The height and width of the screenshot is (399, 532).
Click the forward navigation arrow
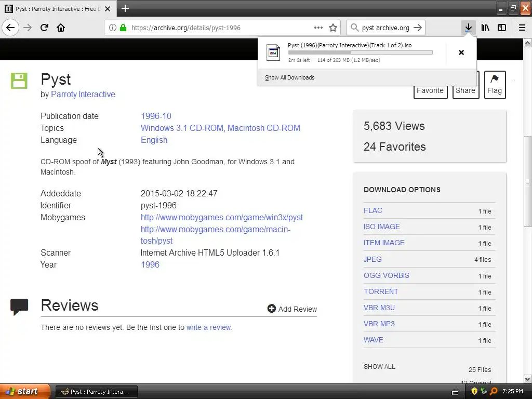click(x=28, y=28)
